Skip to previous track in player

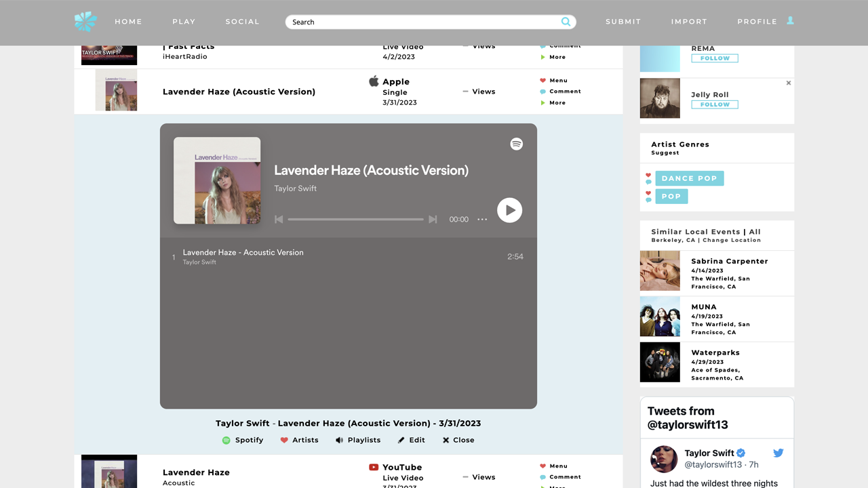[x=279, y=220]
